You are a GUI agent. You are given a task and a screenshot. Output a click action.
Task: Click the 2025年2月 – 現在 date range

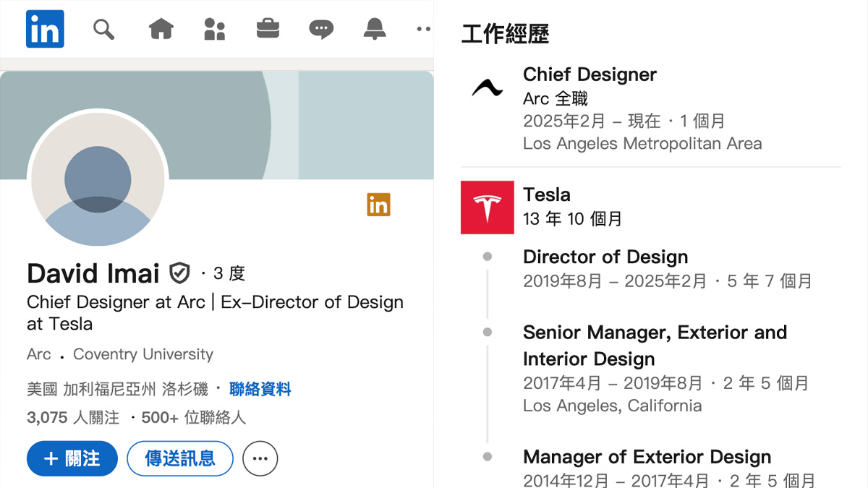[x=592, y=121]
